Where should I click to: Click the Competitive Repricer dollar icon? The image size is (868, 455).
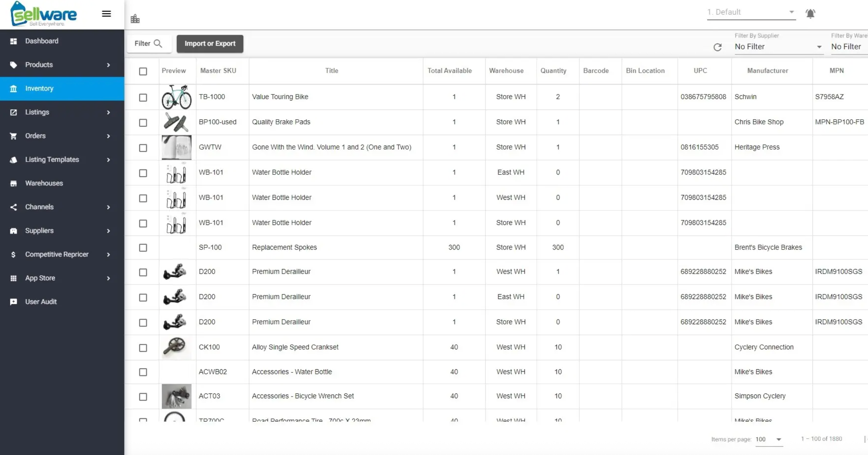click(x=14, y=254)
